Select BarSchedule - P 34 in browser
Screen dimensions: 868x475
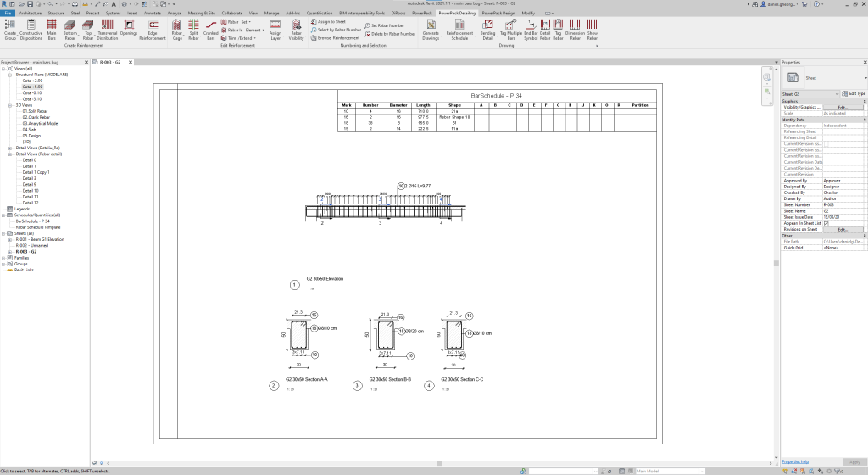click(33, 221)
